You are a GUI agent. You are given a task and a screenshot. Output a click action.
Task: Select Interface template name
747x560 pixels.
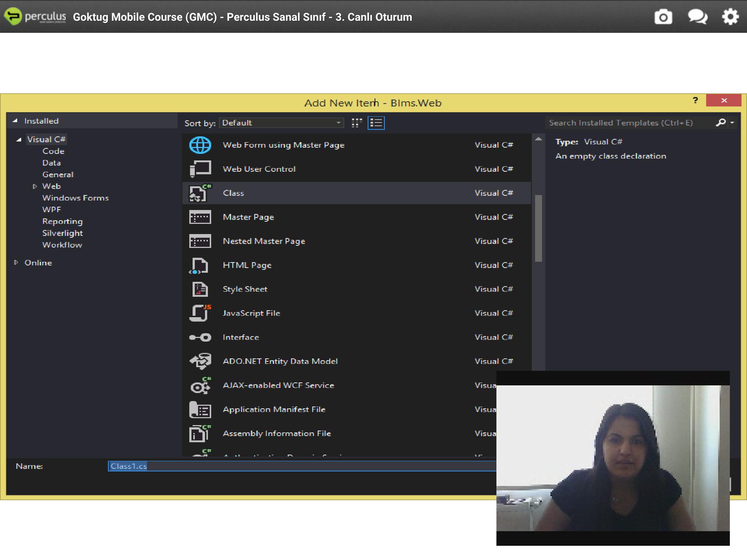(241, 337)
